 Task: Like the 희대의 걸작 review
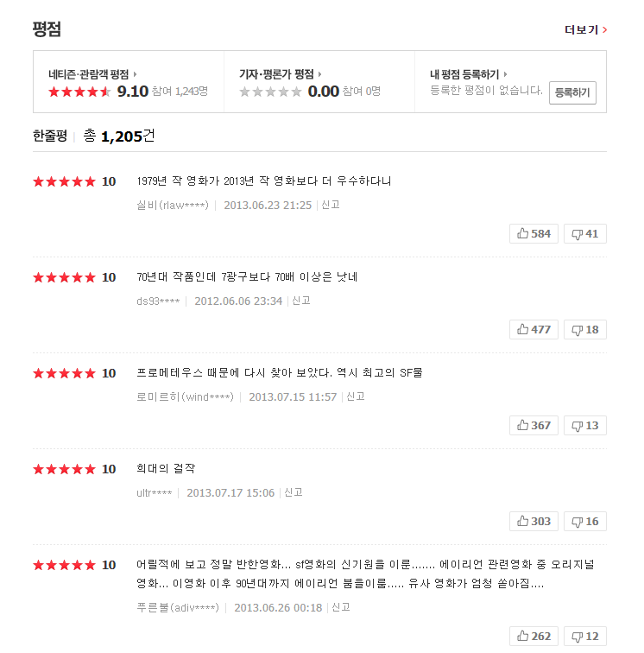pos(534,522)
